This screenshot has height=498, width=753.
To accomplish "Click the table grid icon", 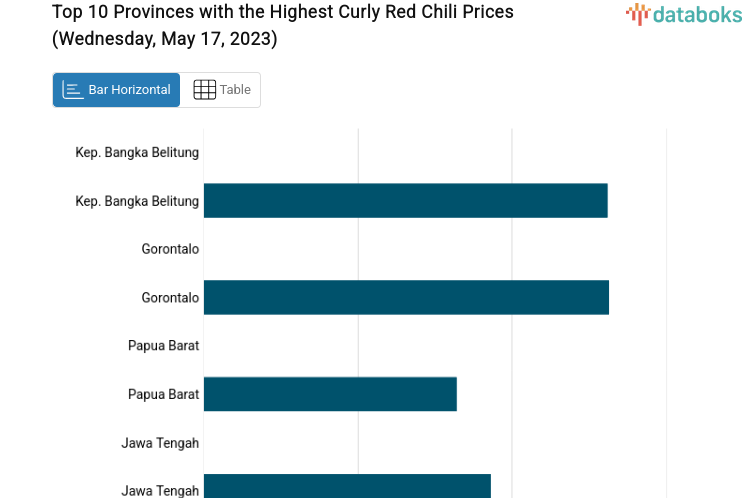I will pos(204,90).
